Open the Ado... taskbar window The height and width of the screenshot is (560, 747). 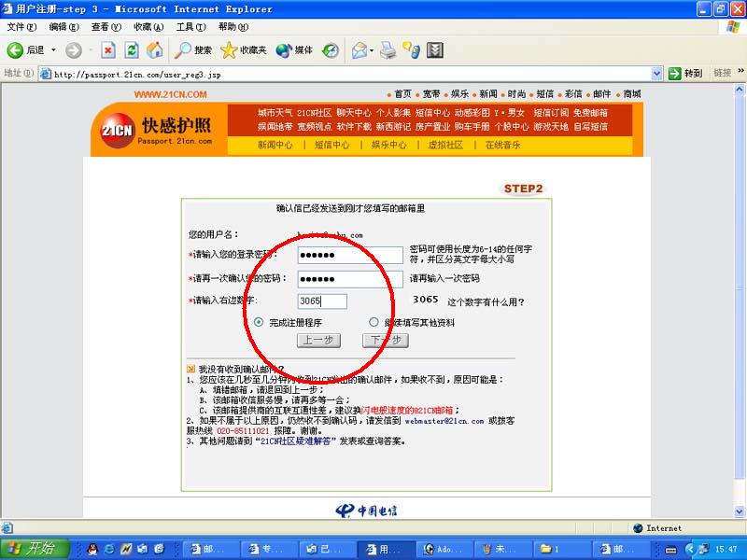pos(444,549)
